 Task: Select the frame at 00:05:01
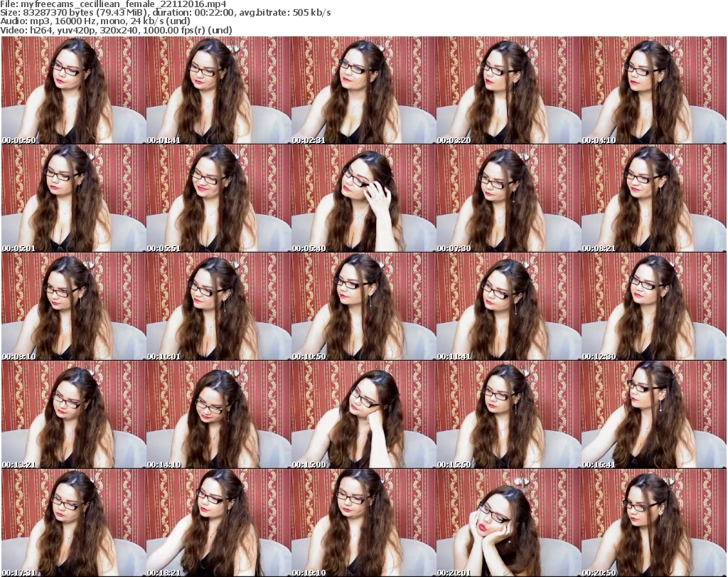pos(73,198)
